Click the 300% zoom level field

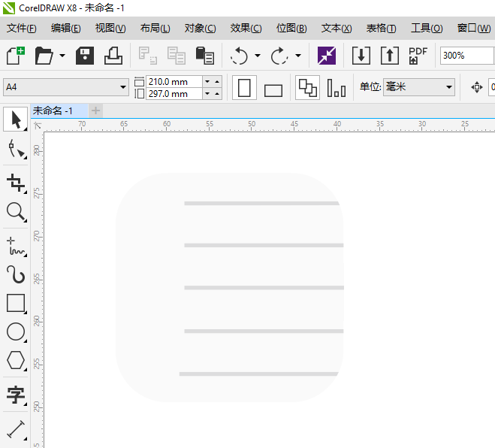pyautogui.click(x=466, y=56)
